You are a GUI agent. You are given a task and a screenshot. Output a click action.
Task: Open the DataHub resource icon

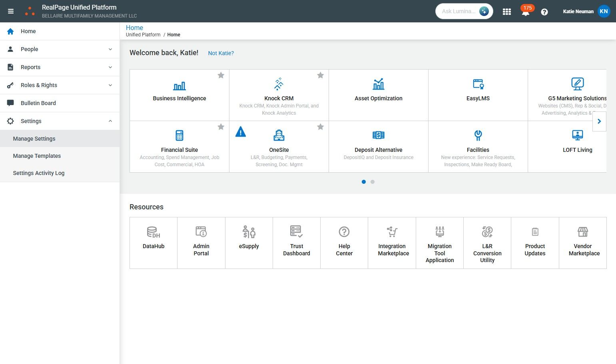point(154,232)
